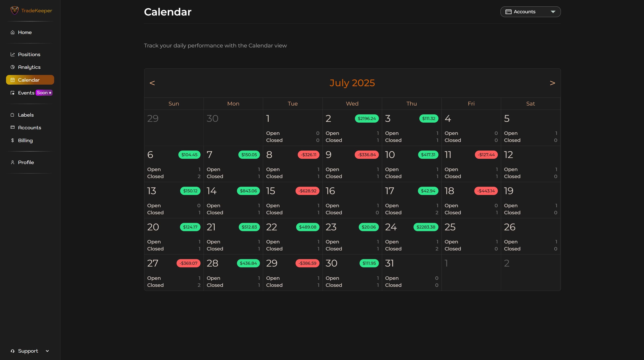Click the TradeKeeper bull logo
The width and height of the screenshot is (644, 360).
(x=14, y=10)
